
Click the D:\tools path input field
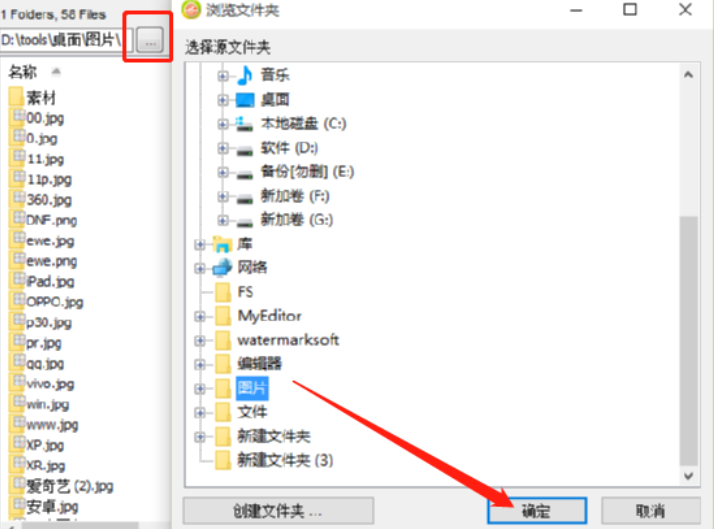pos(66,40)
